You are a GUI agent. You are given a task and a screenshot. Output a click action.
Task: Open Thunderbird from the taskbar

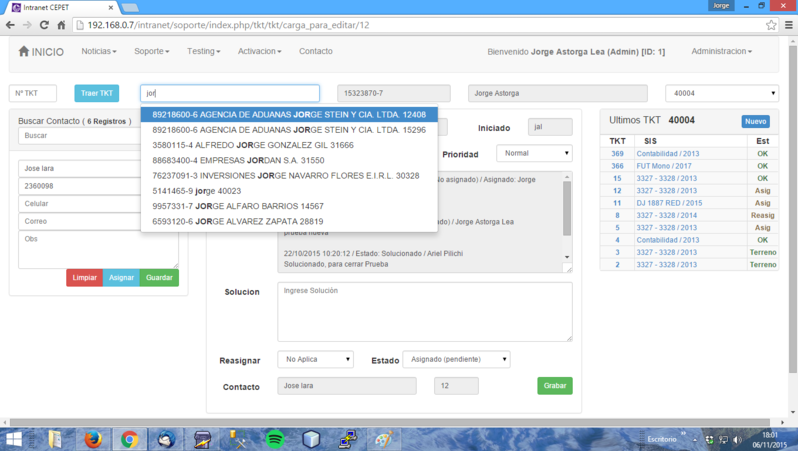[x=166, y=439]
